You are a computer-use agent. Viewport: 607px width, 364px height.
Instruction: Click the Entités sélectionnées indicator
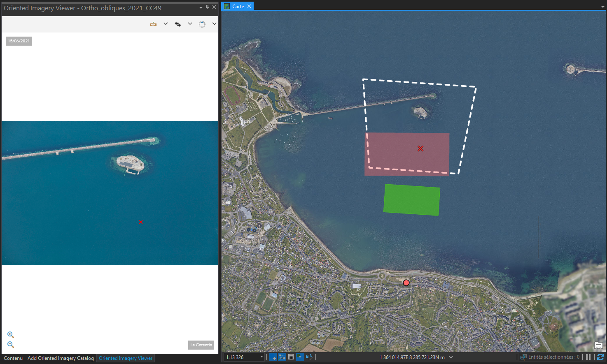tap(550, 357)
